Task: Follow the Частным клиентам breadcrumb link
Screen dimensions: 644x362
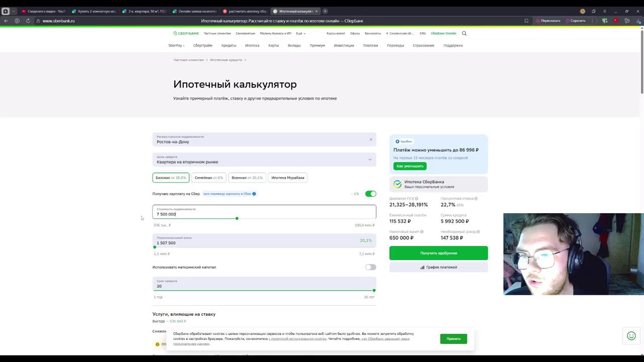Action: point(189,60)
